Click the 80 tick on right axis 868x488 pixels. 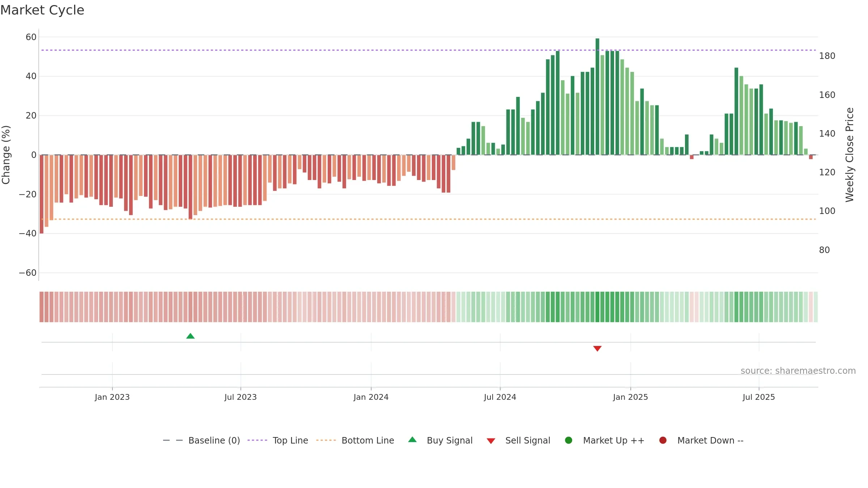(x=825, y=250)
